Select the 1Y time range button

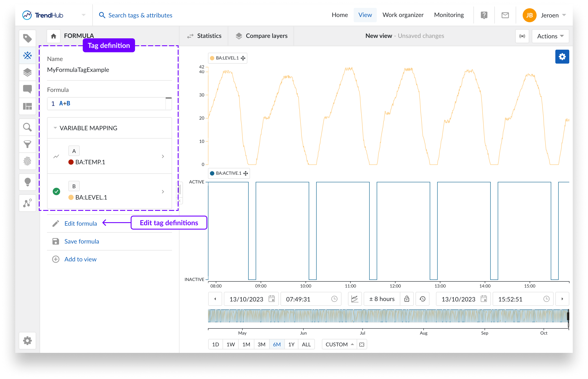(x=291, y=344)
